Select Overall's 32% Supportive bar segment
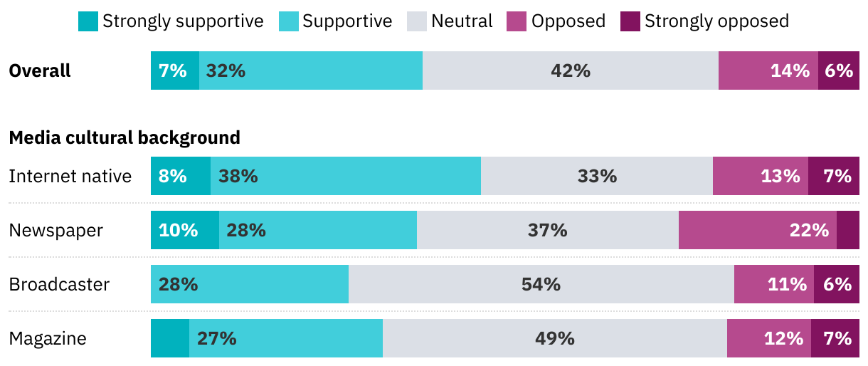Screen dimensions: 868x366 coord(311,70)
